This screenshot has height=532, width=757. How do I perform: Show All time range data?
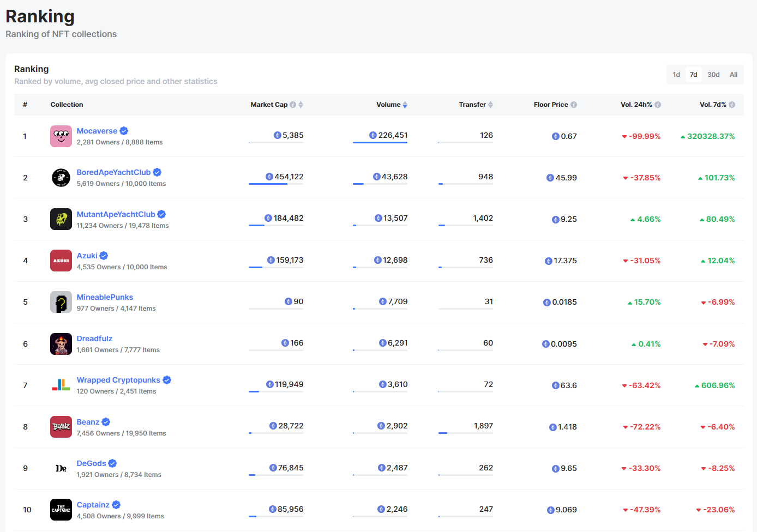coord(734,75)
